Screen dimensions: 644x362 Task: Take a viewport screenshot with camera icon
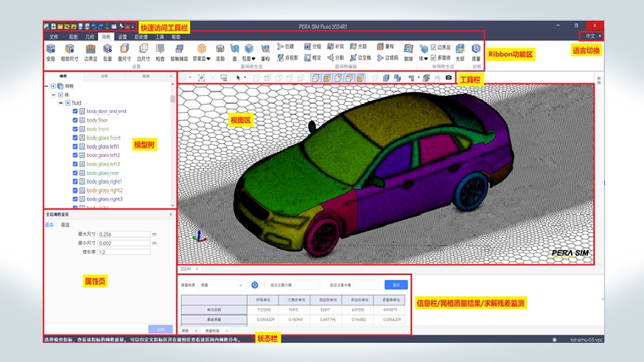click(x=448, y=77)
